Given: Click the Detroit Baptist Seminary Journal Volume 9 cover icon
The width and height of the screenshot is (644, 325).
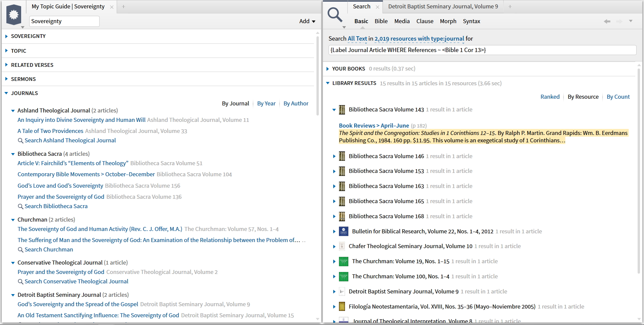Looking at the screenshot, I should point(342,292).
